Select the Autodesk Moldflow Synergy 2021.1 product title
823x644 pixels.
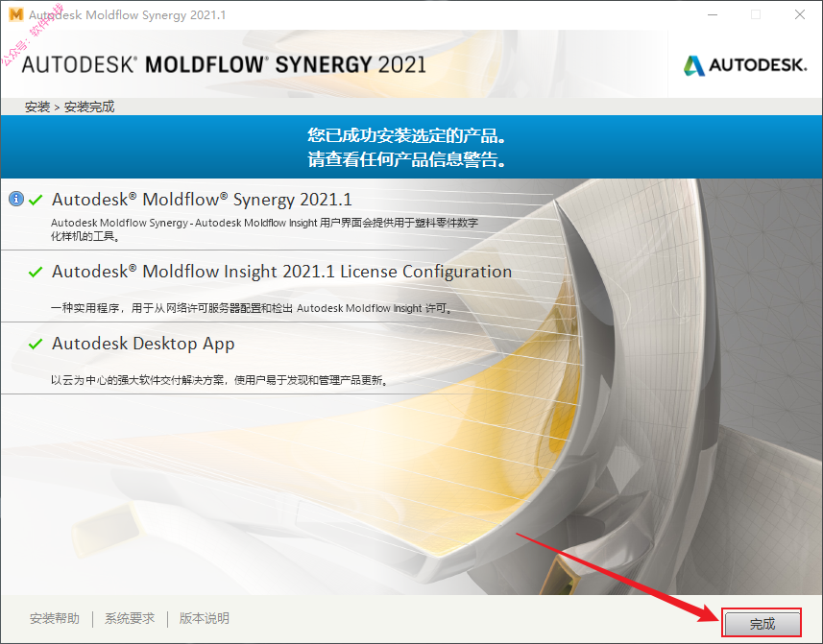(202, 200)
